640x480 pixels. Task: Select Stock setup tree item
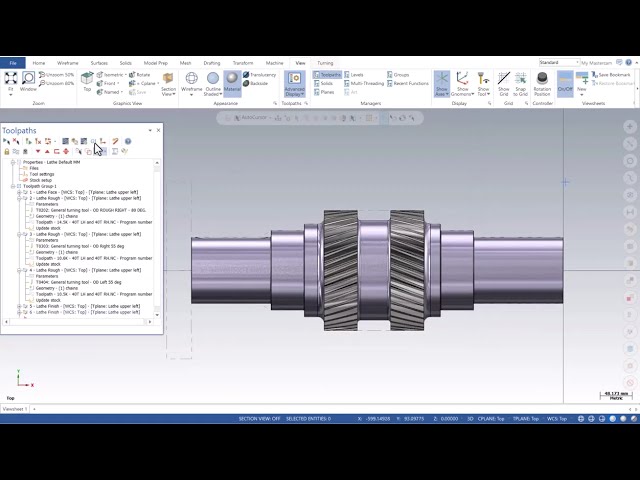tap(40, 180)
